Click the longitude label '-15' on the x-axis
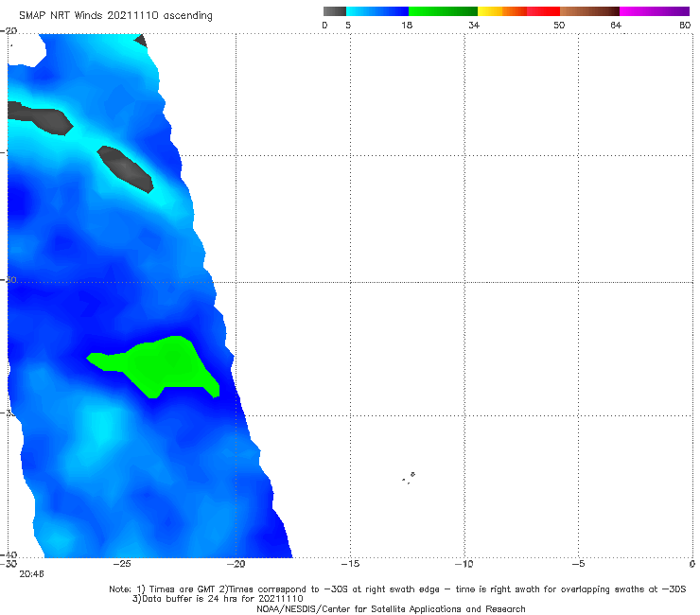 point(350,564)
